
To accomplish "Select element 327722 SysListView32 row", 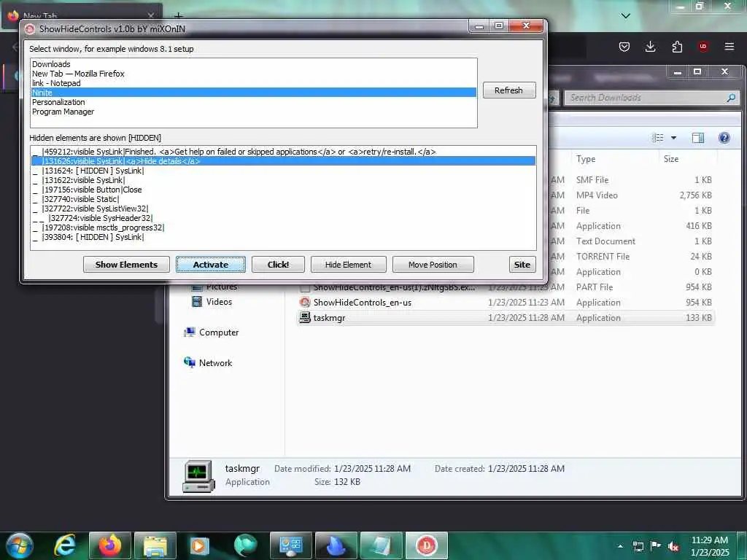I will pos(284,209).
